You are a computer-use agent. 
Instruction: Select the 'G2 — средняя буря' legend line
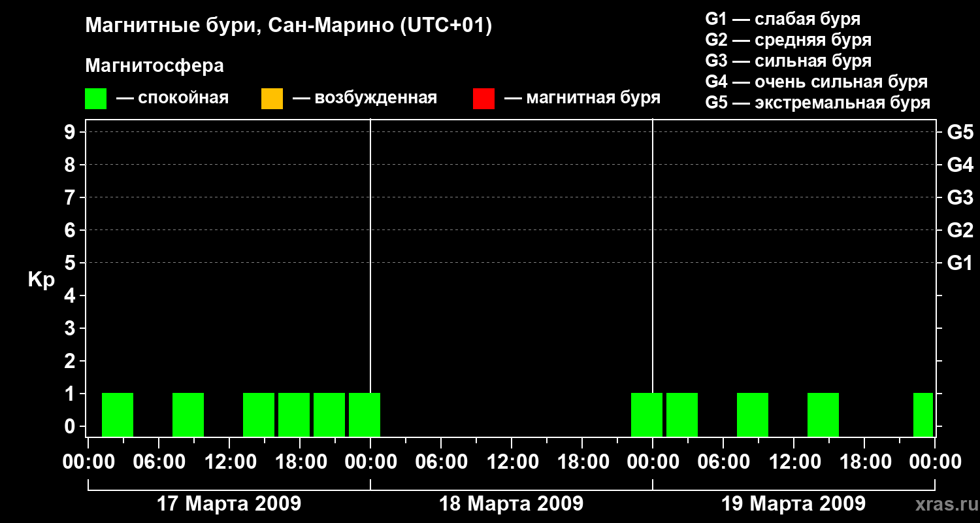click(x=788, y=40)
